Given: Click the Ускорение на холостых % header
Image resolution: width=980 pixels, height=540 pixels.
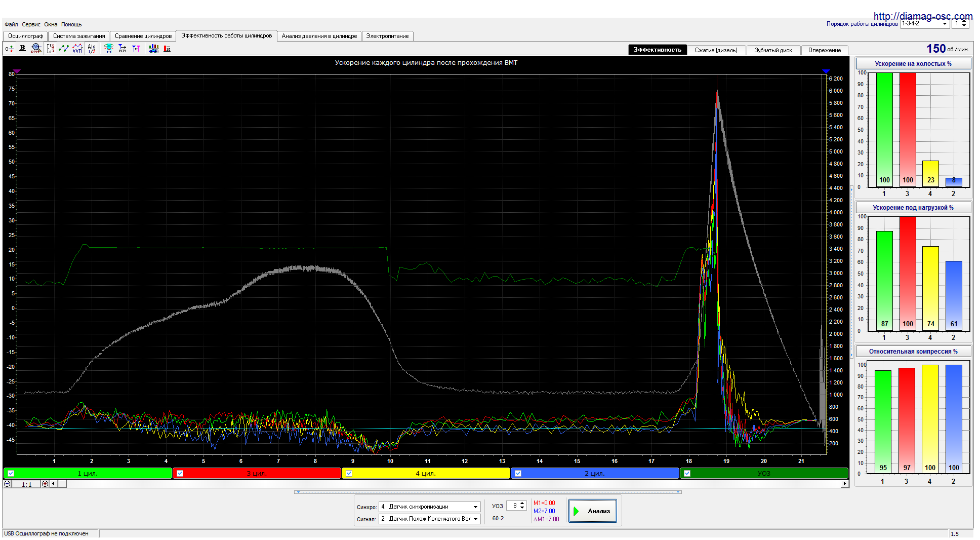Looking at the screenshot, I should tap(913, 64).
